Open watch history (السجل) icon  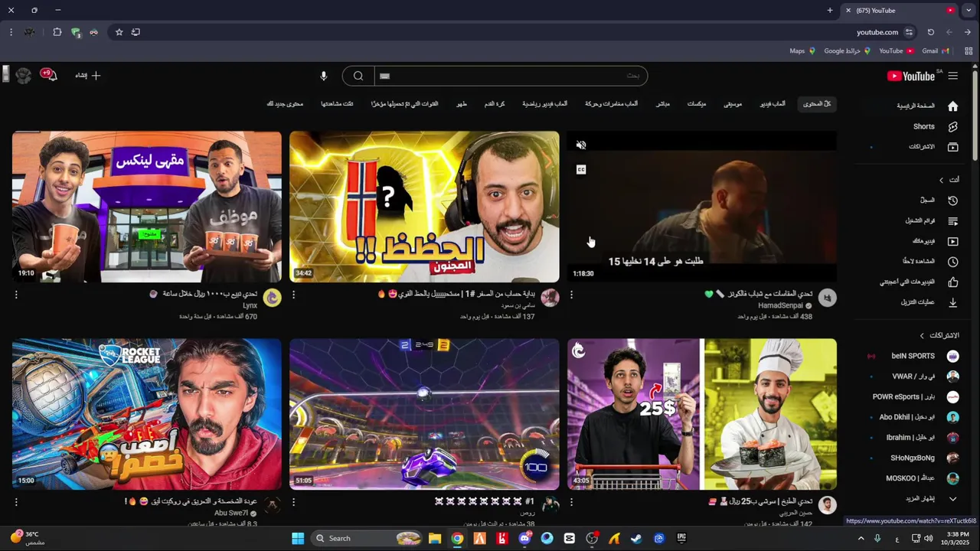952,201
